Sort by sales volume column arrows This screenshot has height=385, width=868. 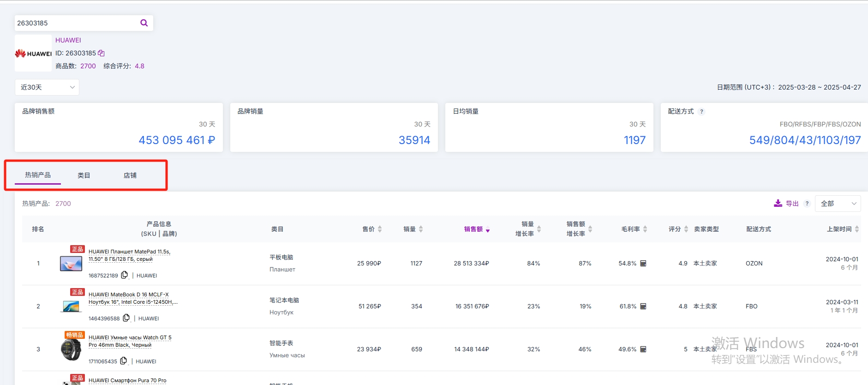(x=421, y=229)
